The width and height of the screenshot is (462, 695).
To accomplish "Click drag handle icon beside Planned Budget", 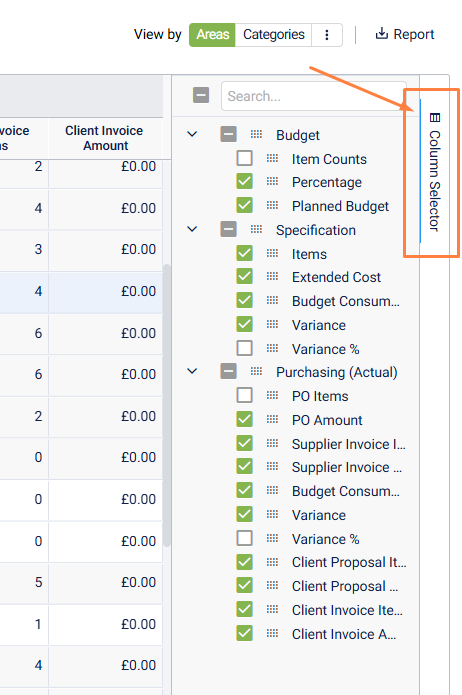I will (272, 205).
